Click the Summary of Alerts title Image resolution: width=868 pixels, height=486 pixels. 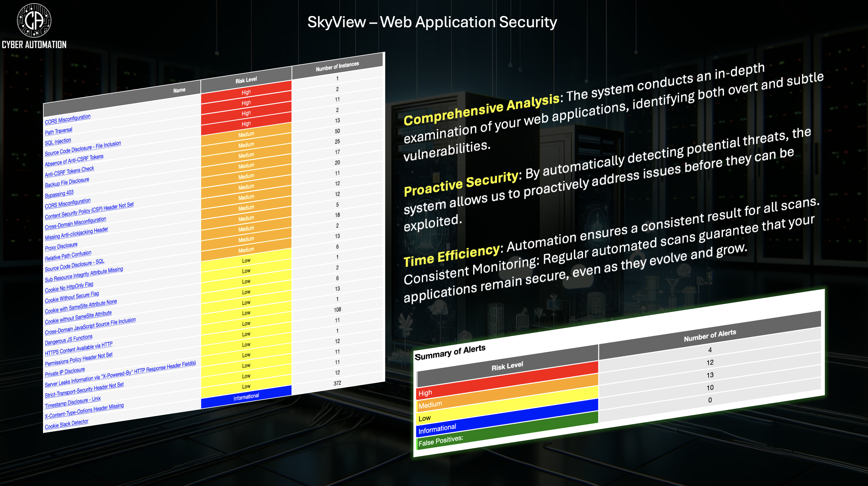tap(450, 352)
